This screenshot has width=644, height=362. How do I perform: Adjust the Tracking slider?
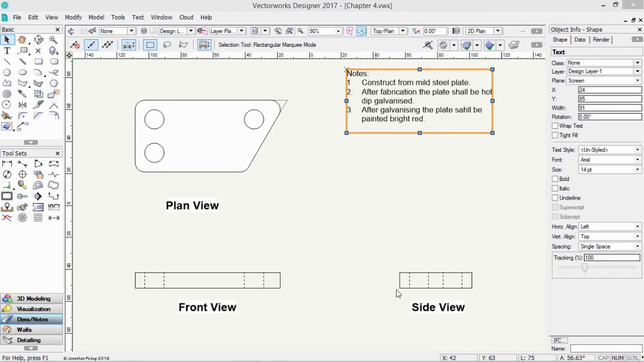click(585, 268)
